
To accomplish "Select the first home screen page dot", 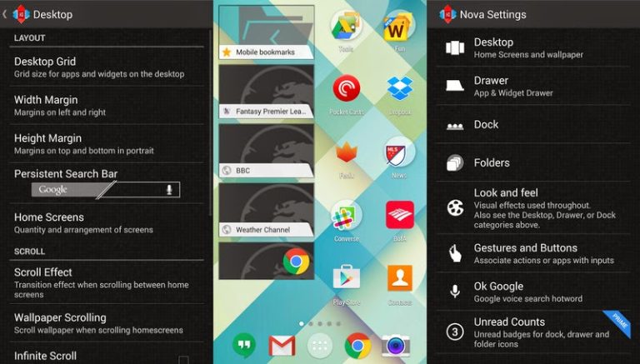I will (302, 323).
